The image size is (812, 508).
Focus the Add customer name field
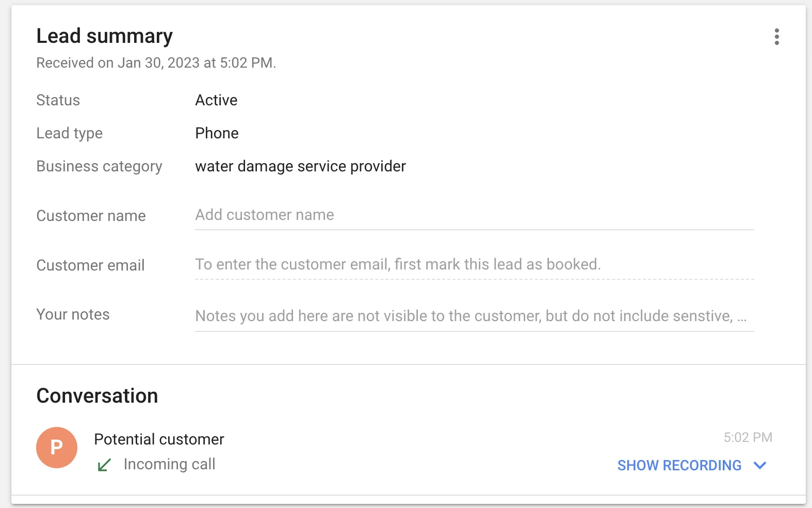[474, 215]
